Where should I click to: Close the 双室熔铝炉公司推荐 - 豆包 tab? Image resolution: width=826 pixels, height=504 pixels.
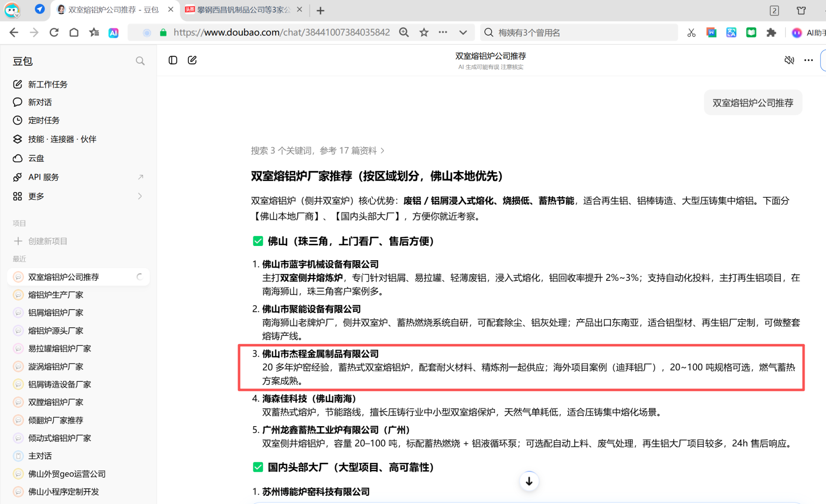(171, 9)
